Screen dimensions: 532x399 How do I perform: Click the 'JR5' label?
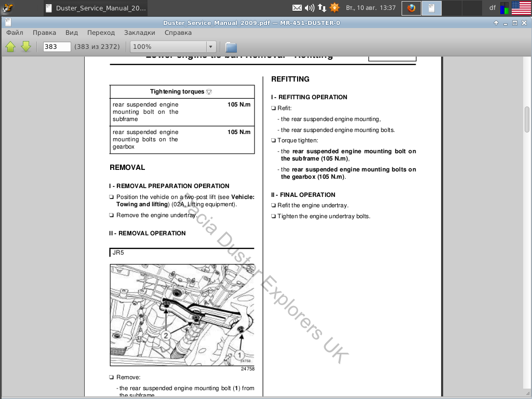[x=118, y=252]
